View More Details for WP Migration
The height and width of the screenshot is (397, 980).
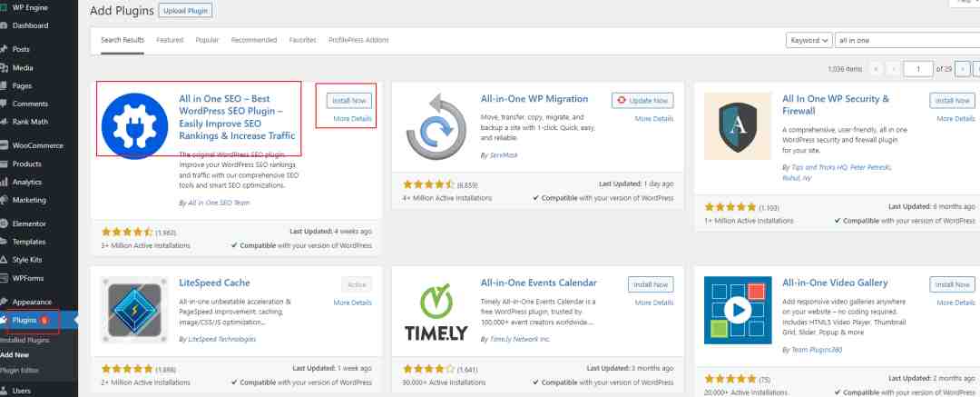pyautogui.click(x=654, y=118)
